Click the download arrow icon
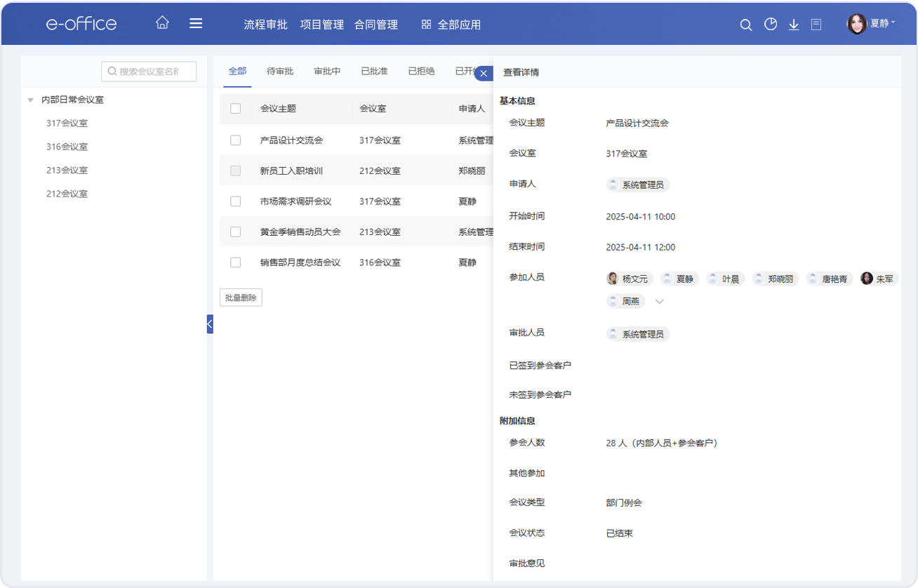918x588 pixels. click(x=794, y=25)
